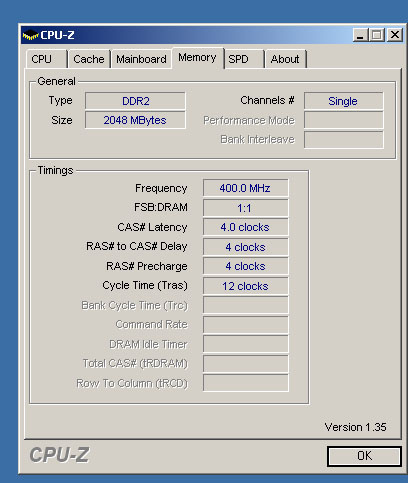
Task: Click the 'Command Rate' grayed label
Action: pyautogui.click(x=152, y=324)
